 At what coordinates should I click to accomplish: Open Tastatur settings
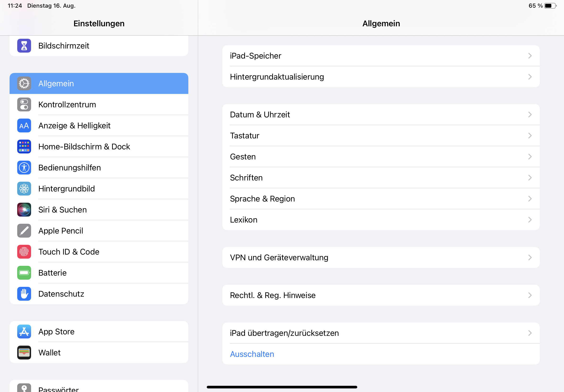click(381, 136)
